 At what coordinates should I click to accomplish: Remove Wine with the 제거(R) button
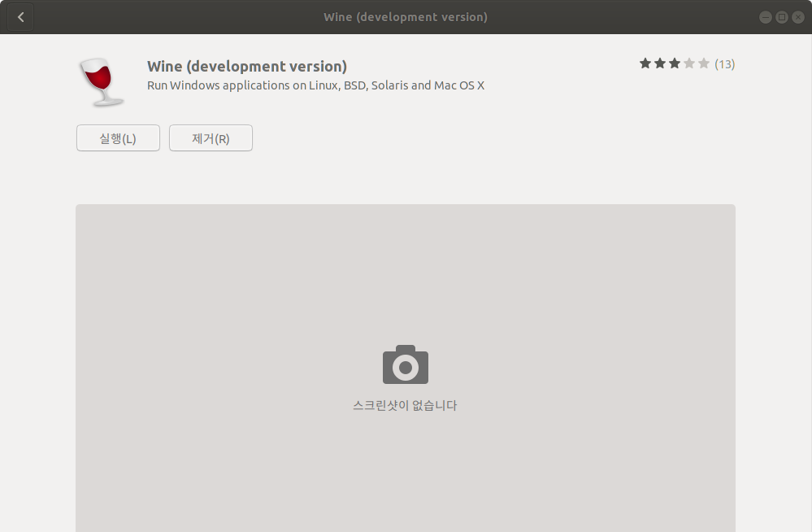coord(211,138)
